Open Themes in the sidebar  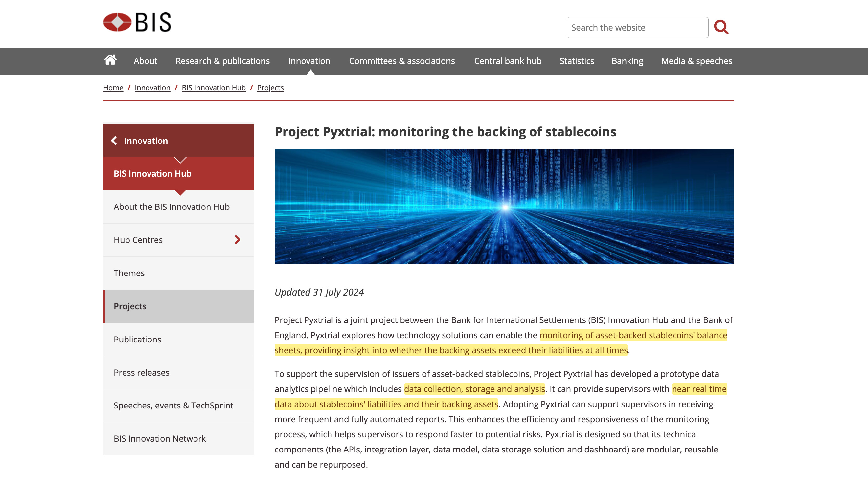129,273
